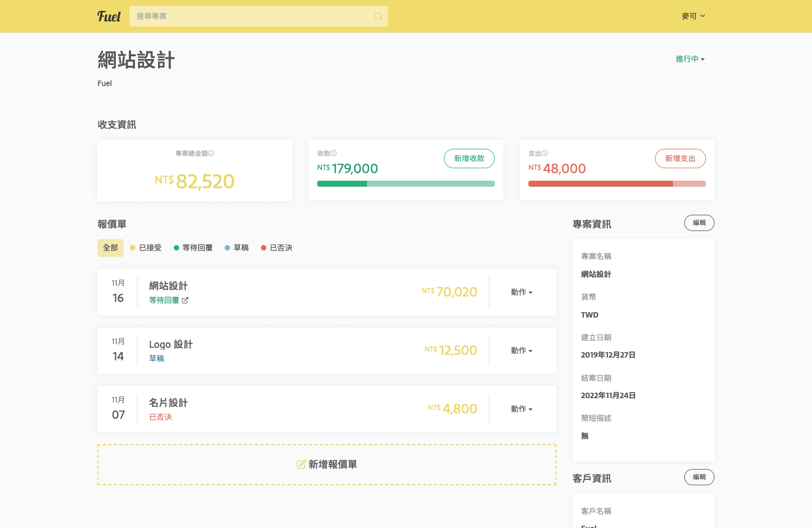The width and height of the screenshot is (812, 528).
Task: Click info icon beside 收款 label
Action: pyautogui.click(x=334, y=153)
